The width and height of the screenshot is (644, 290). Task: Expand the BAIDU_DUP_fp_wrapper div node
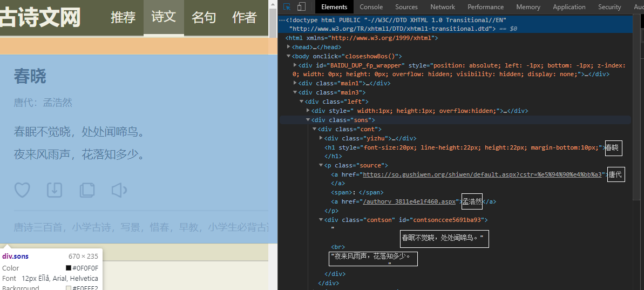pyautogui.click(x=295, y=65)
